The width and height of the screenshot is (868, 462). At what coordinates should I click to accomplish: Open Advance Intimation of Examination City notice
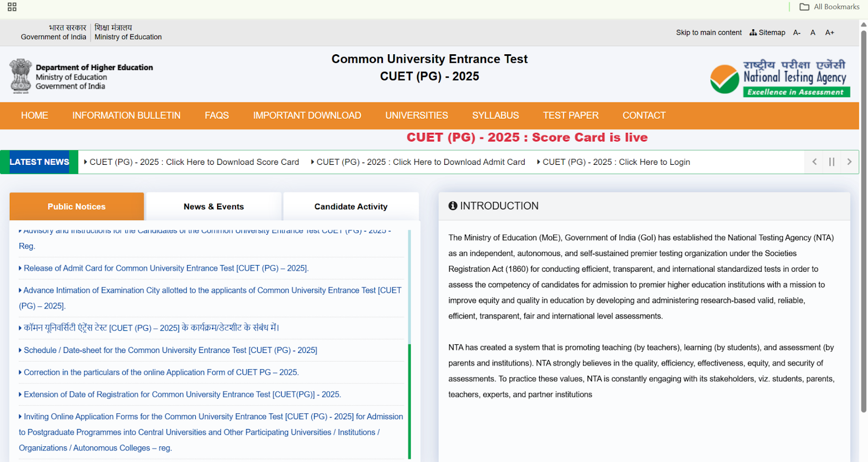[x=210, y=298]
